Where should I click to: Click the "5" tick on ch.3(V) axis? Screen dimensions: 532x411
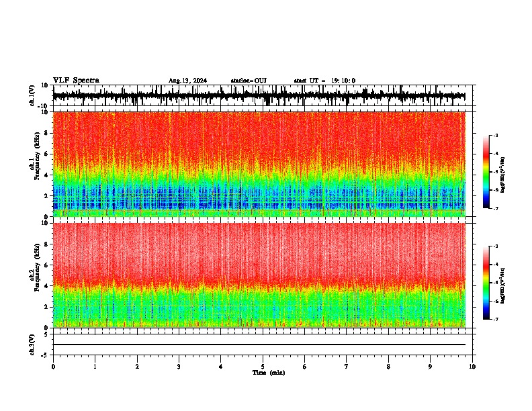pyautogui.click(x=46, y=334)
